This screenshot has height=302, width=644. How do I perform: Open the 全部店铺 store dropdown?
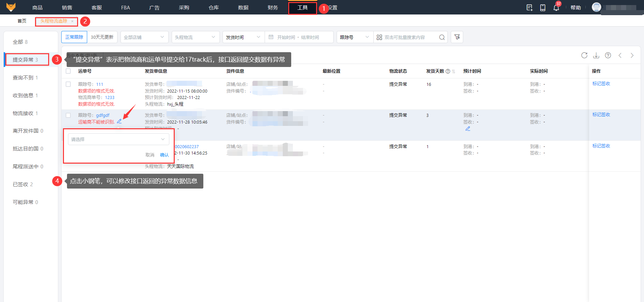tap(144, 37)
